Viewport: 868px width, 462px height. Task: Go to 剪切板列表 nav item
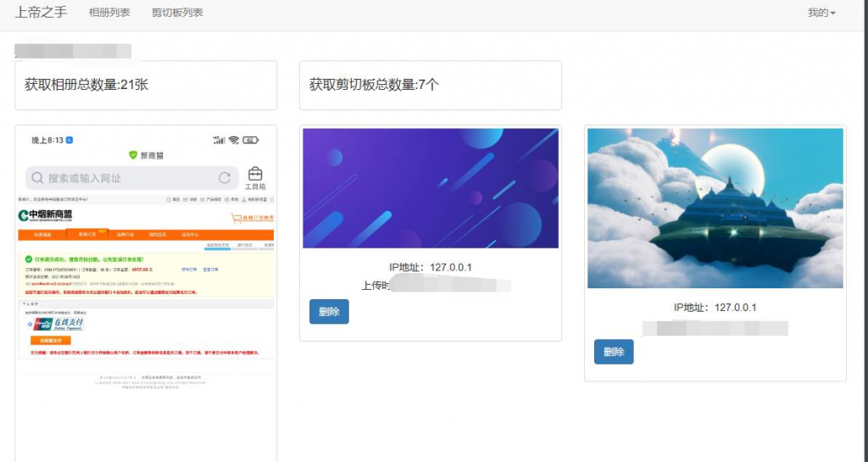pyautogui.click(x=178, y=13)
